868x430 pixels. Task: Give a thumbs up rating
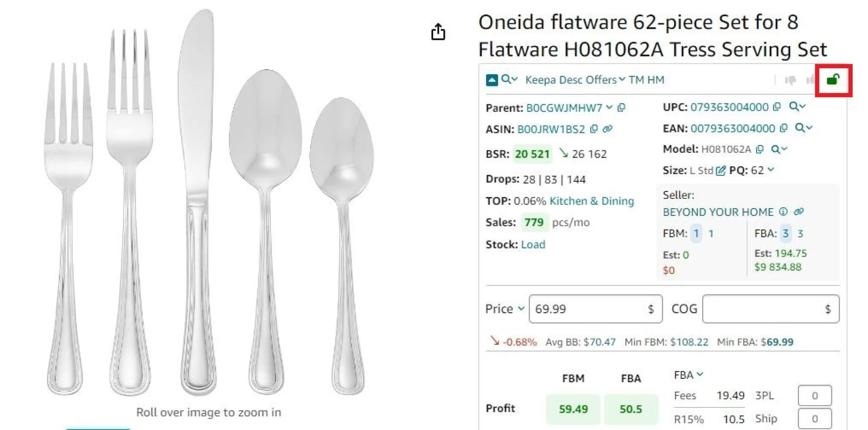811,80
